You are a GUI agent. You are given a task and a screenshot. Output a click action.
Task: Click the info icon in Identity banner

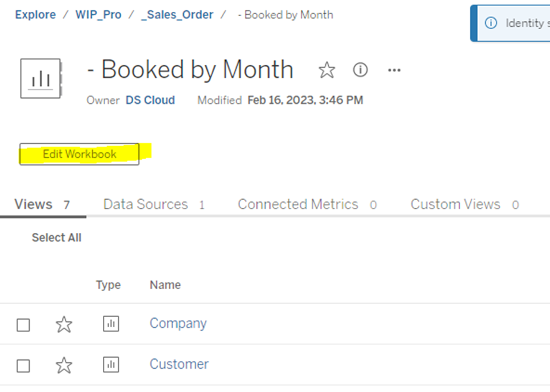click(x=491, y=23)
